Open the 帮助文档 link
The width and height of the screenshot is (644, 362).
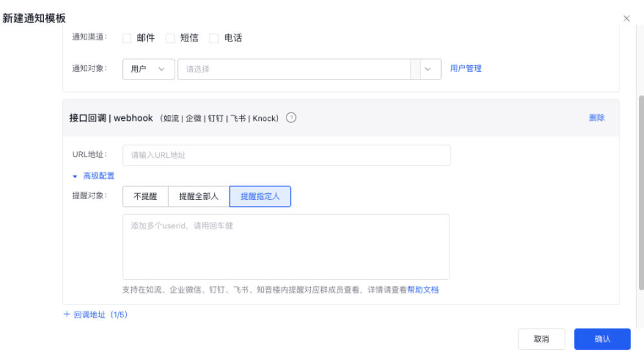pos(423,290)
